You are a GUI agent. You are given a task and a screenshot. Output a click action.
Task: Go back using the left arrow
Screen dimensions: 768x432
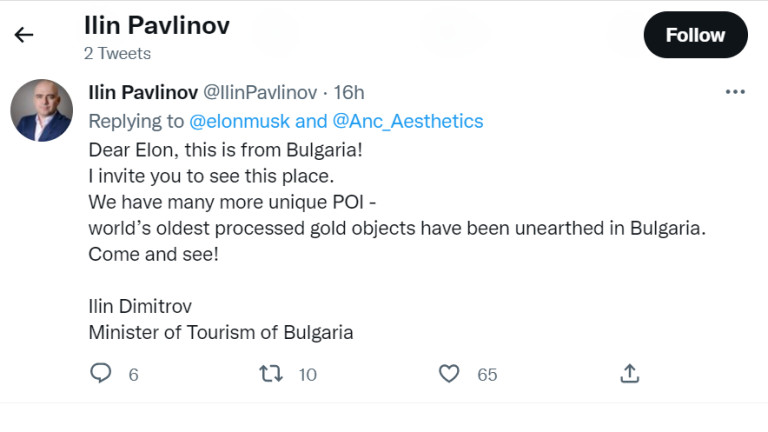coord(24,35)
